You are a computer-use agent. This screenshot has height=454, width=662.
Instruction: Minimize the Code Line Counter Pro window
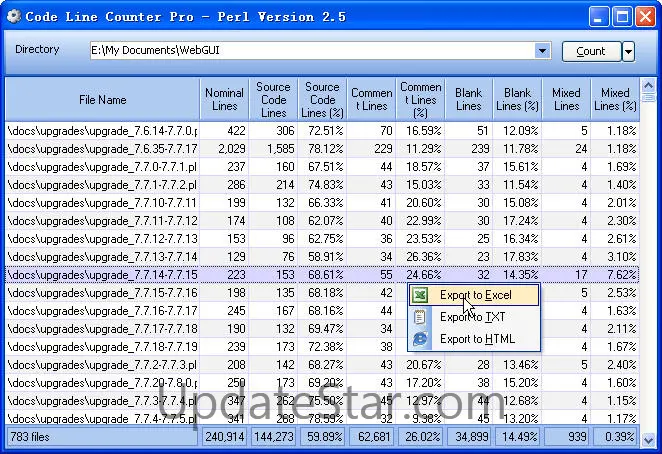598,17
